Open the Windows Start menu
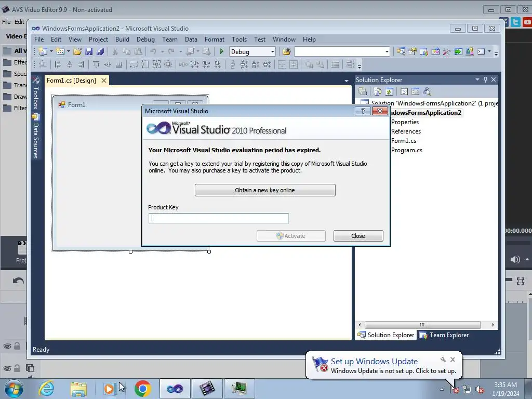This screenshot has width=532, height=399. 14,389
